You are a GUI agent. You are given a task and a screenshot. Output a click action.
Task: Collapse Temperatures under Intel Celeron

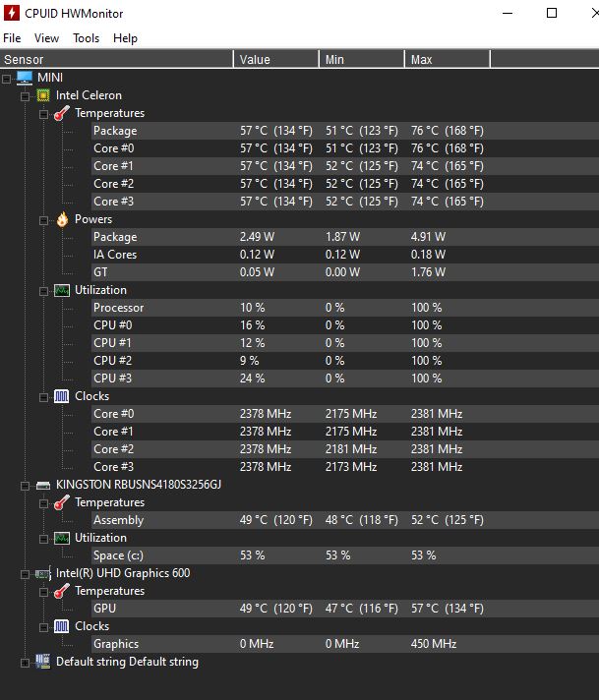[44, 114]
